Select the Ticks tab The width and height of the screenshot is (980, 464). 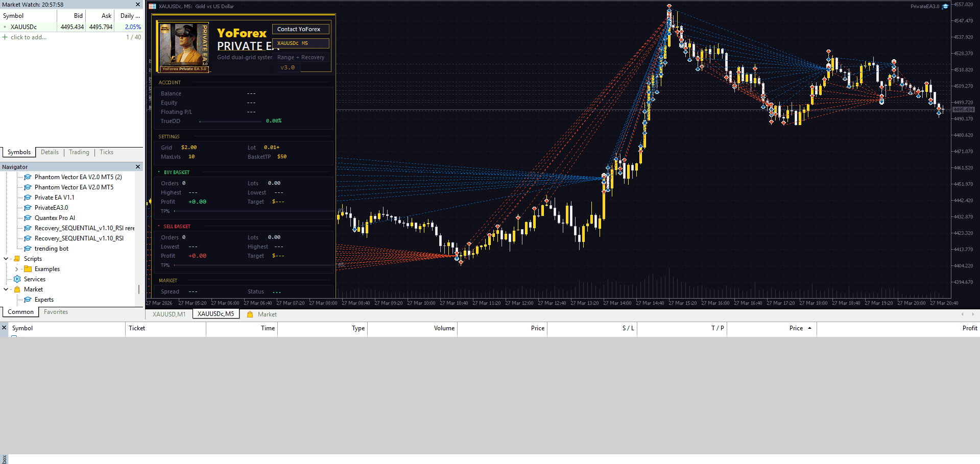coord(107,152)
